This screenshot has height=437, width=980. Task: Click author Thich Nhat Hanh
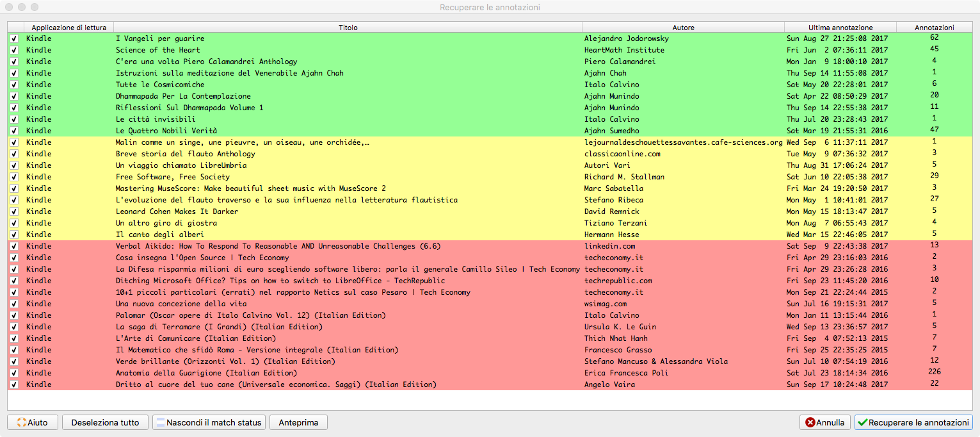(x=616, y=338)
